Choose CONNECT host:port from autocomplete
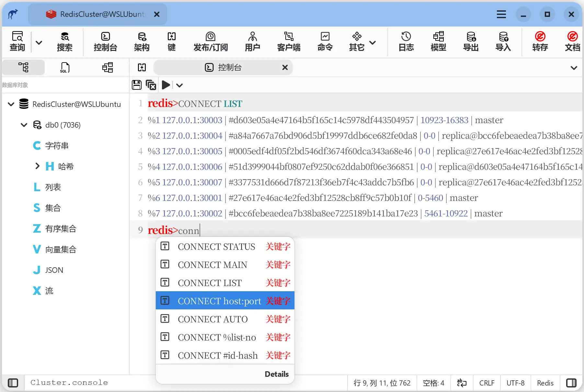 225,301
